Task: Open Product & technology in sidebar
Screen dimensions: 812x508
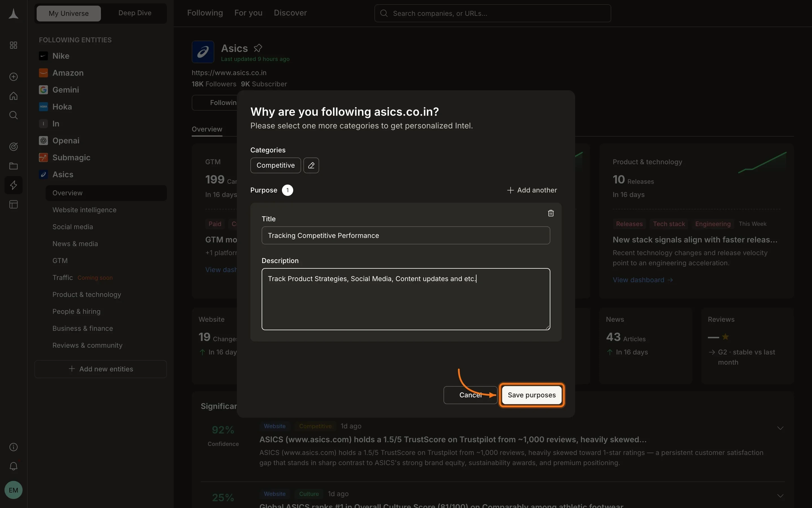Action: [87, 294]
